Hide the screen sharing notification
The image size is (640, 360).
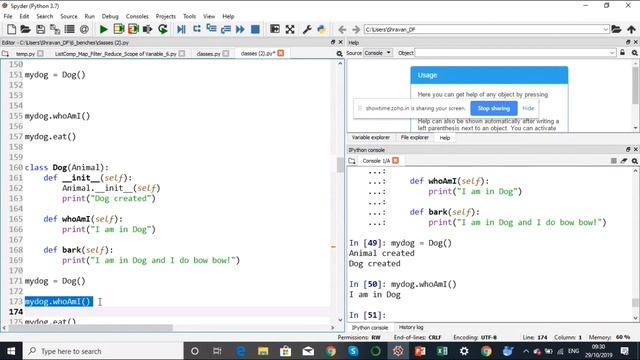click(528, 108)
